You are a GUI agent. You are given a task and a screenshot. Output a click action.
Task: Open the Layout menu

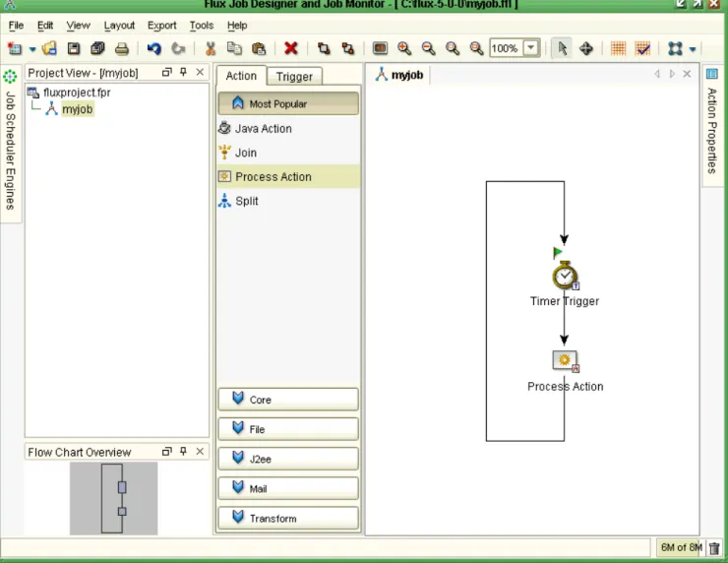(119, 26)
